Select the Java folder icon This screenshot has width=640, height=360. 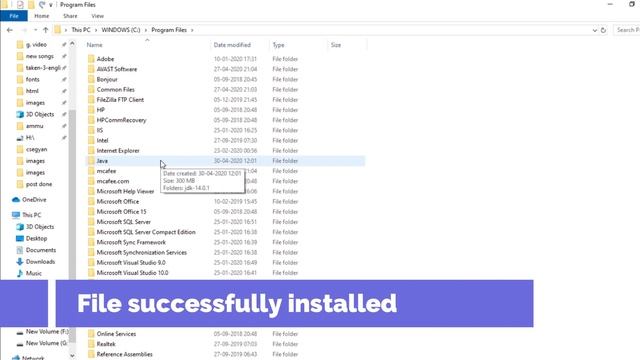[x=91, y=161]
